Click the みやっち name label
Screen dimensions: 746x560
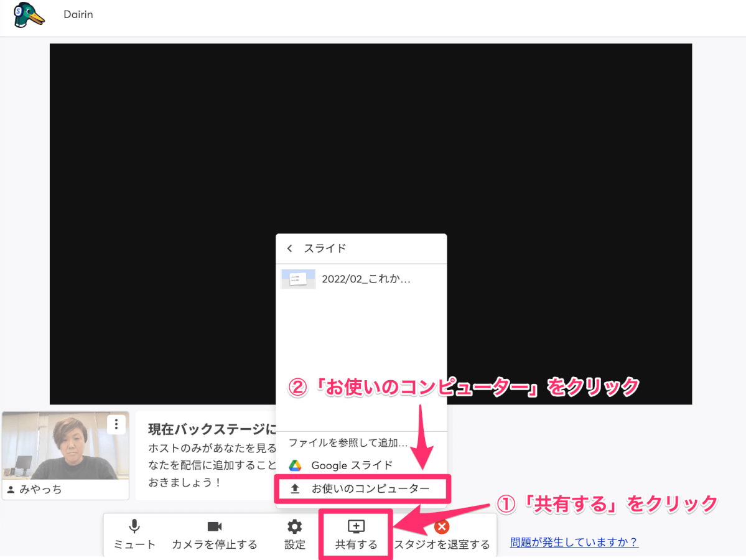click(x=40, y=490)
